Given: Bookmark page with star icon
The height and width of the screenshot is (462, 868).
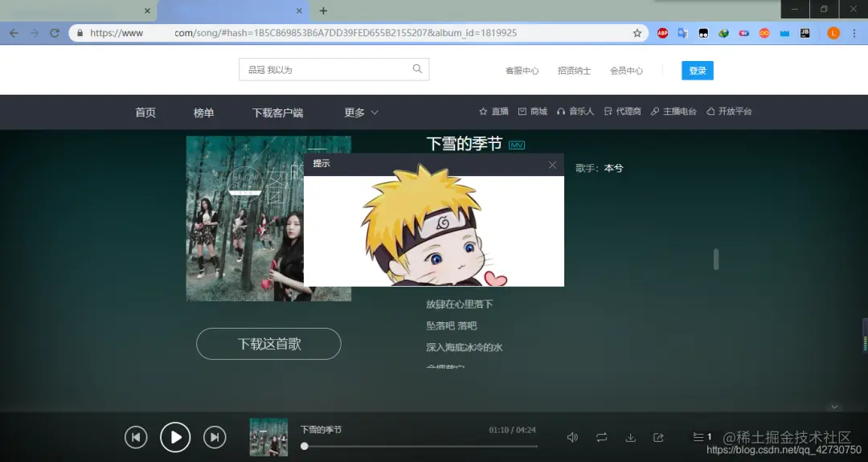Looking at the screenshot, I should coord(637,33).
